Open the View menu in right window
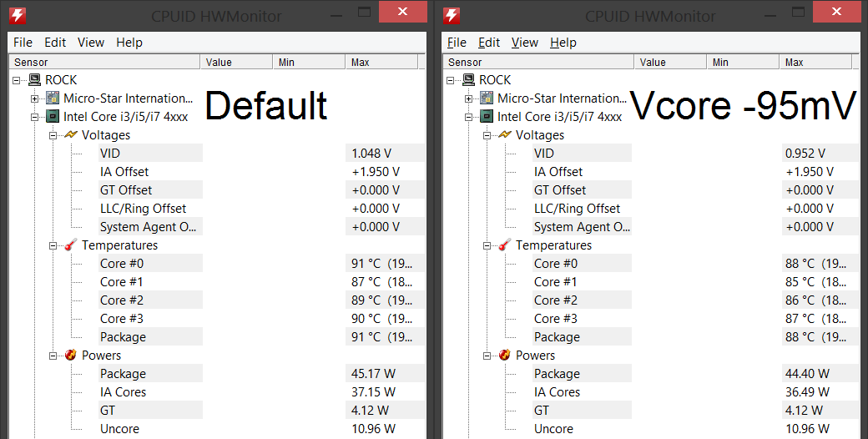Screen dimensions: 868x439 [525, 43]
